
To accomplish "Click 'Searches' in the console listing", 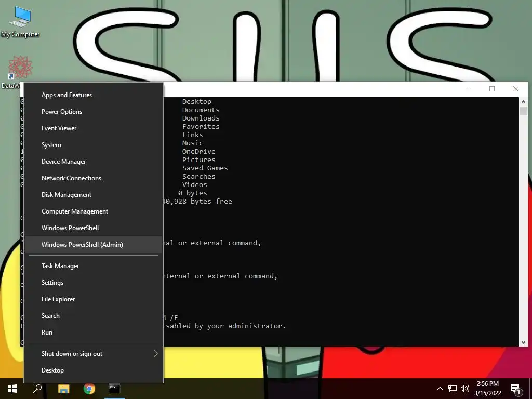I will [199, 177].
